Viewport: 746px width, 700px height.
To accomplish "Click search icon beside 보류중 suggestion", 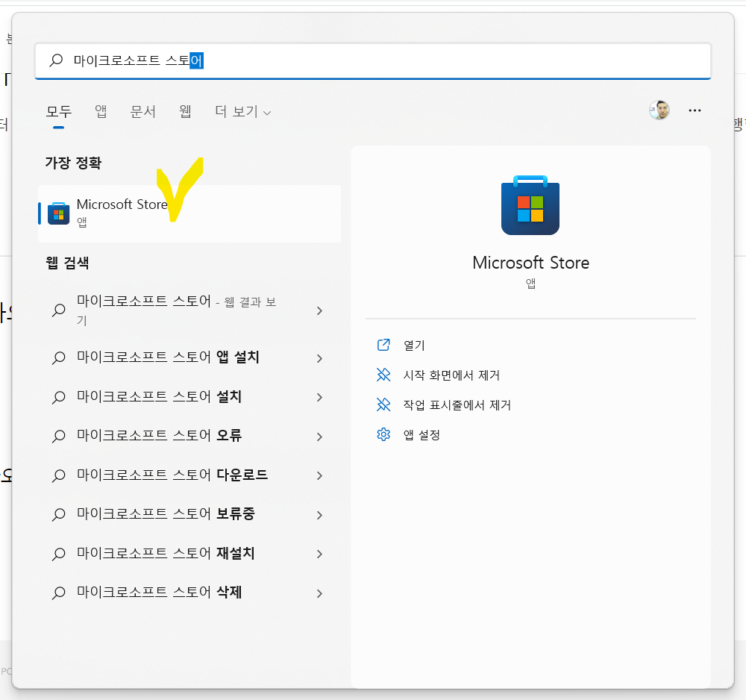I will coord(58,514).
